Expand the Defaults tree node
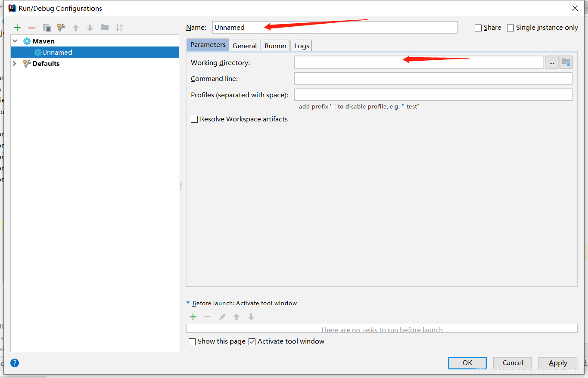The width and height of the screenshot is (588, 378). click(x=15, y=63)
